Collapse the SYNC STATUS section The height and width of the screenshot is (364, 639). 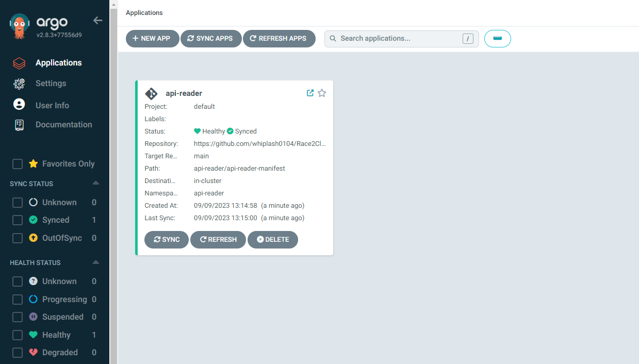coord(95,183)
